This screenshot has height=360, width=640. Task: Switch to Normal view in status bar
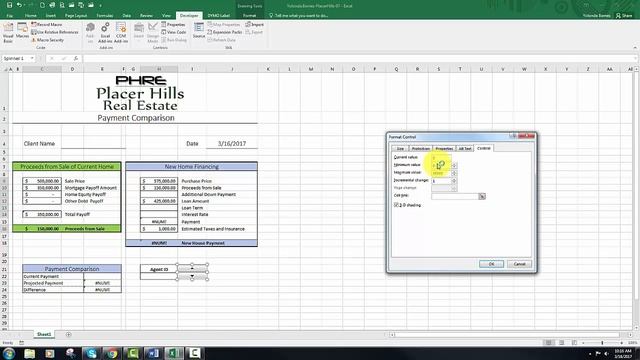pos(548,343)
